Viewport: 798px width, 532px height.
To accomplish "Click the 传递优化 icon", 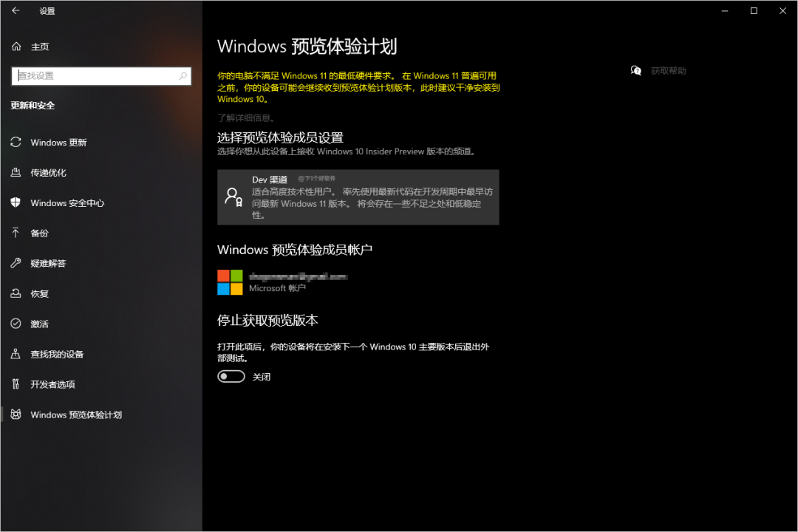I will (x=16, y=172).
